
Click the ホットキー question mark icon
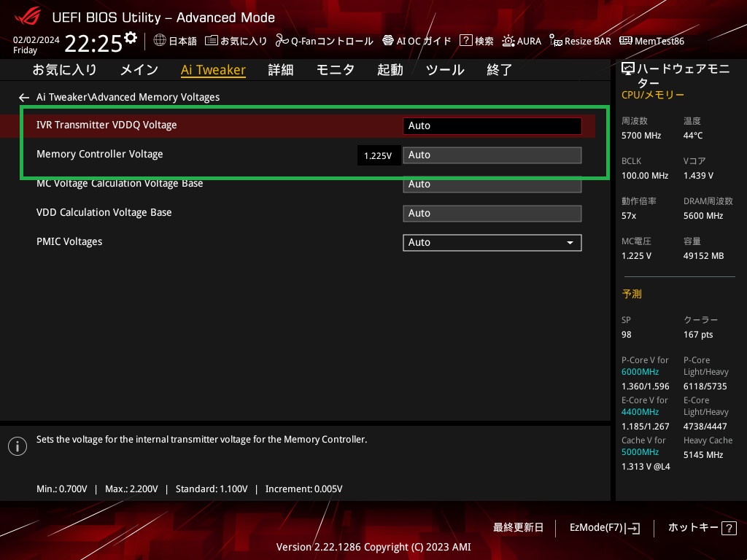click(x=729, y=528)
